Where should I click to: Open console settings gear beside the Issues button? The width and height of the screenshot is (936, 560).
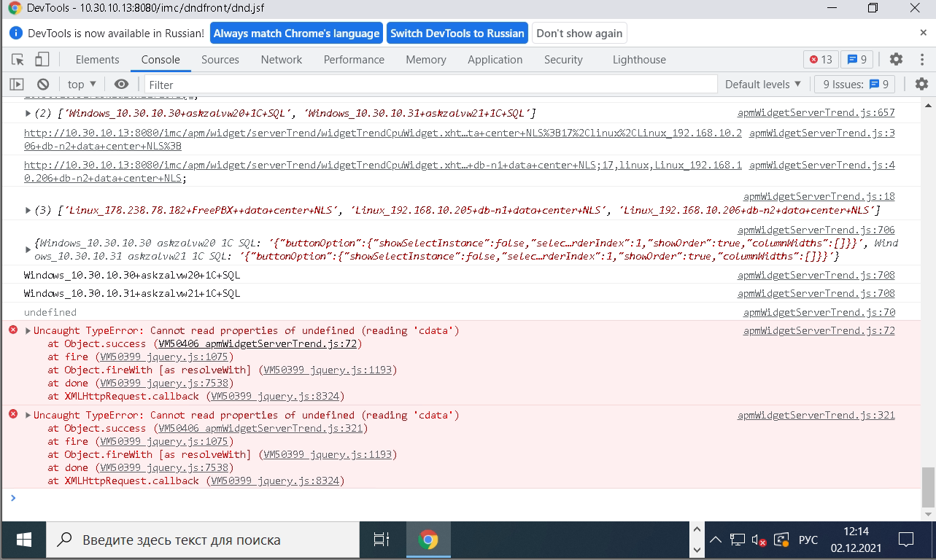pos(921,85)
